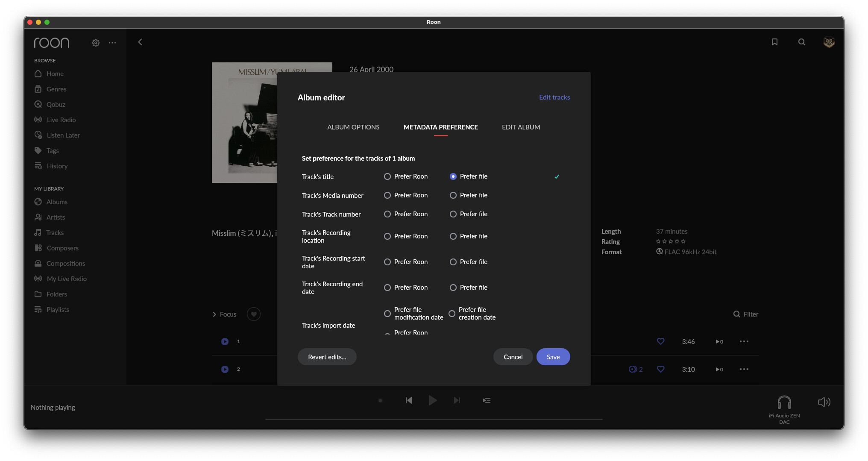Open the three-dot menu for track 1
This screenshot has width=868, height=461.
point(744,341)
